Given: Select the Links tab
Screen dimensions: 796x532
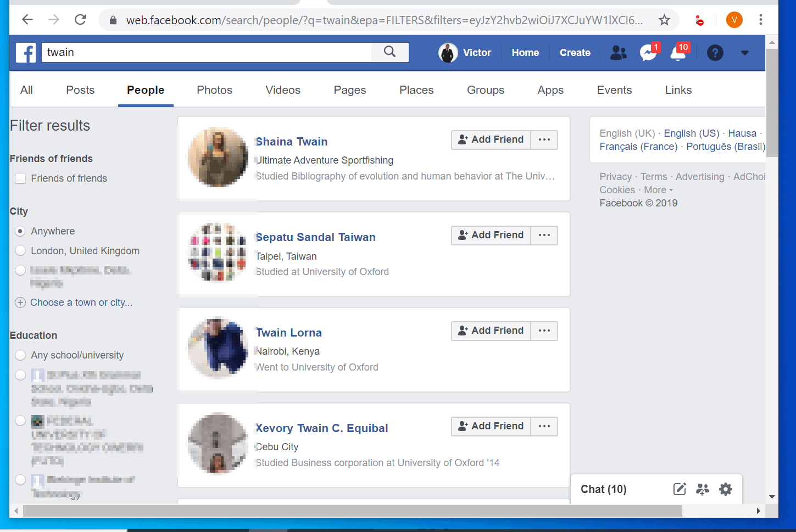Looking at the screenshot, I should [x=678, y=90].
